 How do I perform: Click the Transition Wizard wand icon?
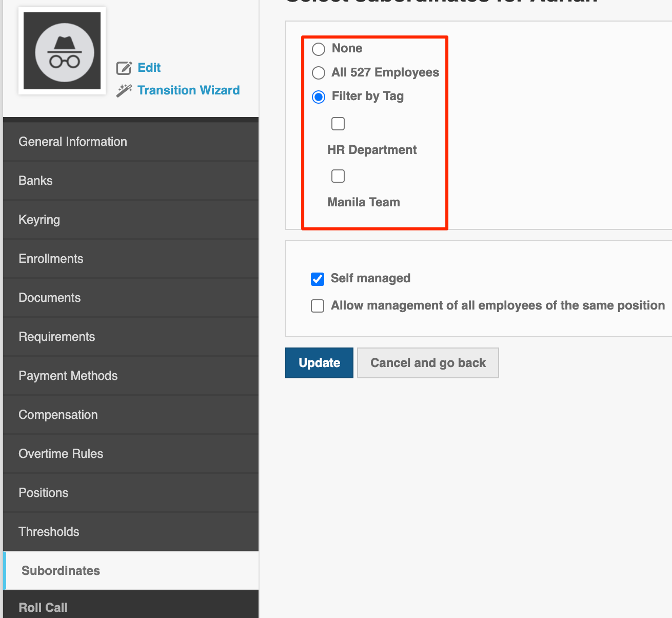pyautogui.click(x=124, y=91)
